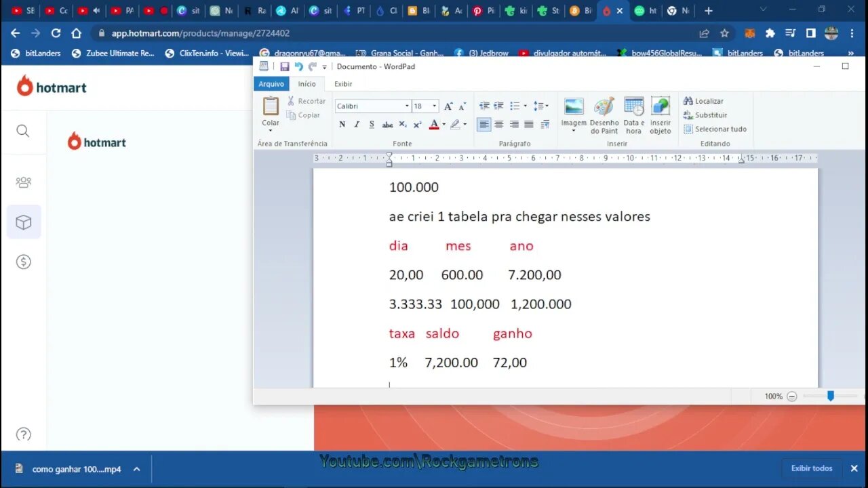Click the Hotmart logo in the page header
The image size is (868, 488).
[x=52, y=87]
